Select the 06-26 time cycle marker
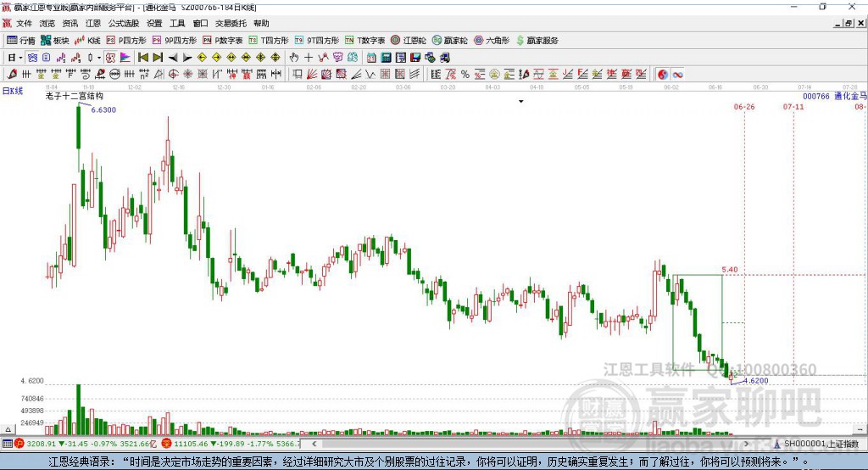 pyautogui.click(x=744, y=106)
